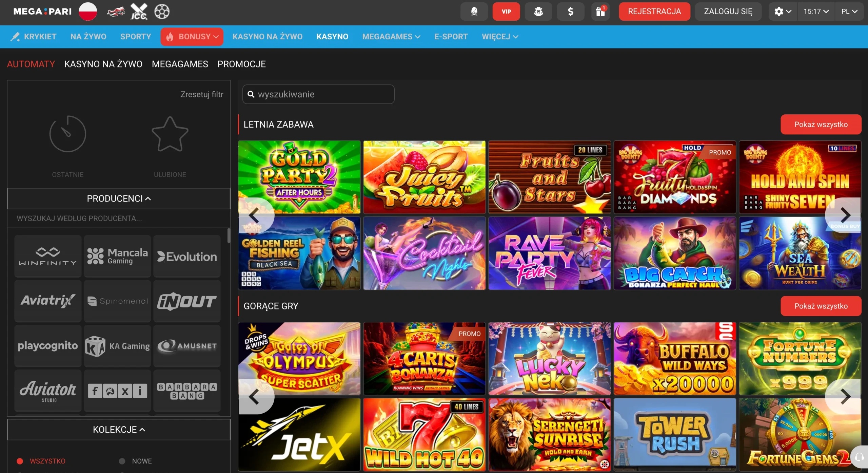The image size is (868, 473).
Task: Go to E-SPORT section
Action: click(x=451, y=37)
